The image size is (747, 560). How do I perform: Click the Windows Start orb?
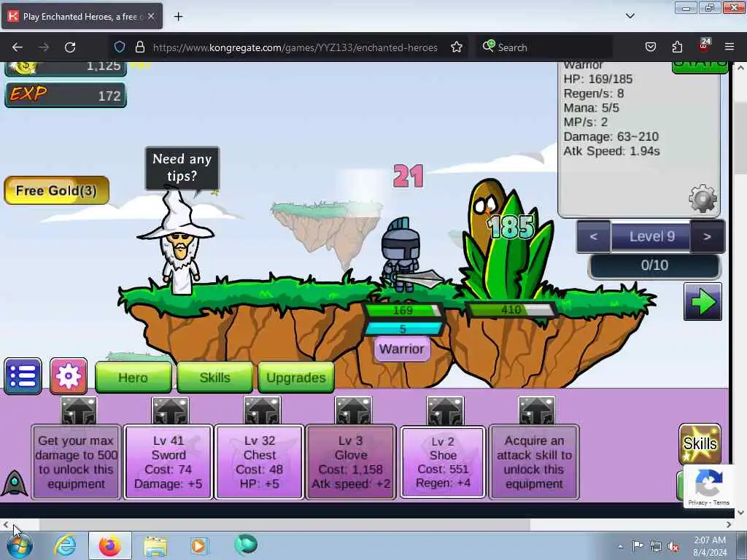point(20,545)
